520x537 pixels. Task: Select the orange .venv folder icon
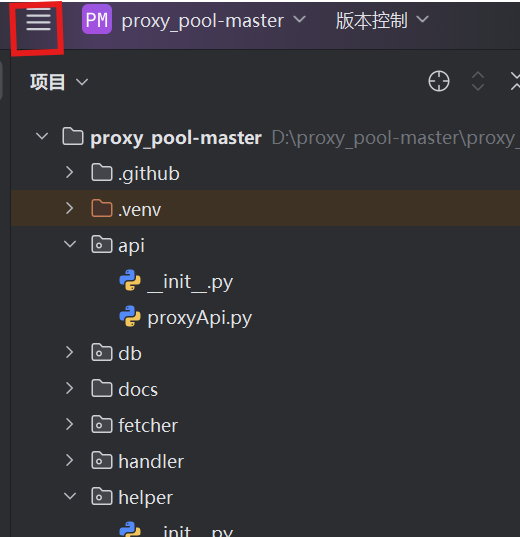coord(102,208)
